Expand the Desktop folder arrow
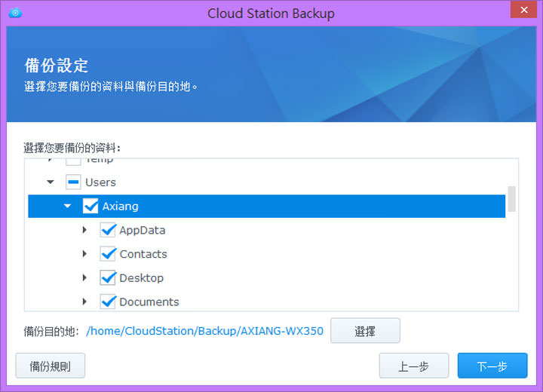Screen dimensions: 543x392 pos(85,278)
